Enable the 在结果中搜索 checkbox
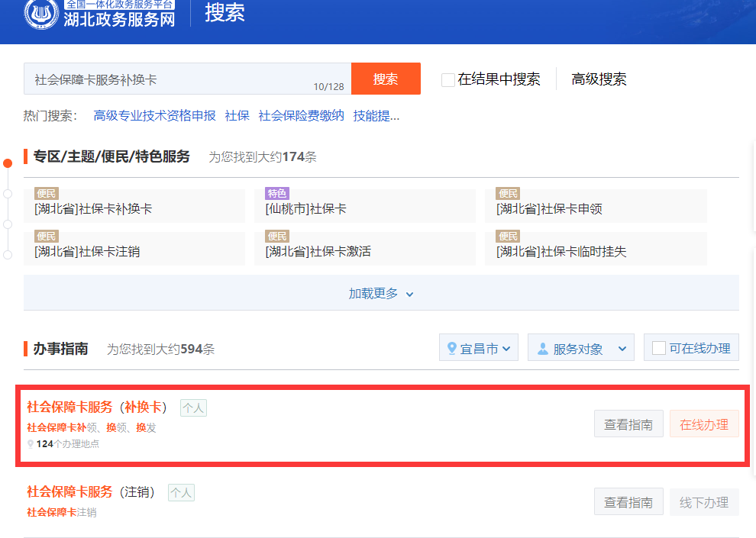Image resolution: width=756 pixels, height=538 pixels. [x=448, y=79]
